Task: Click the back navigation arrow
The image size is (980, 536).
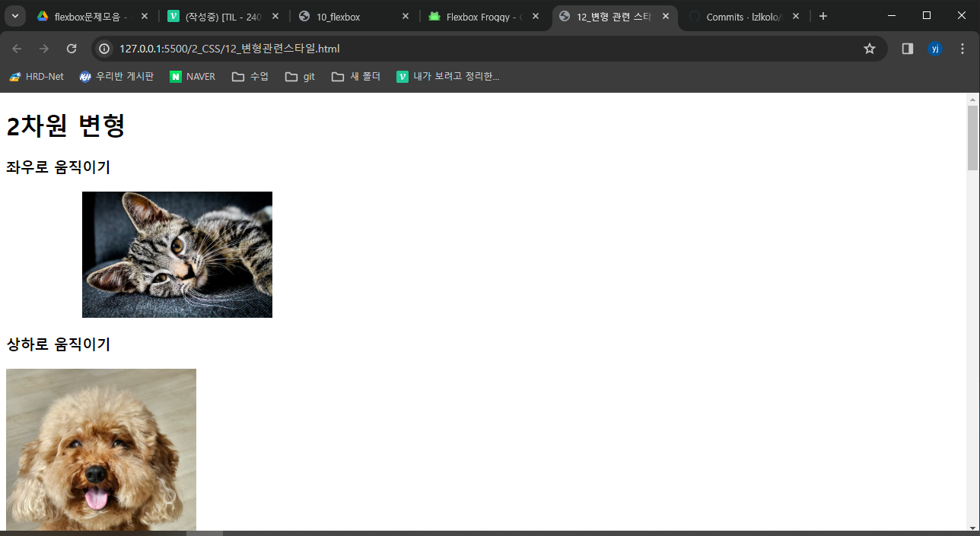Action: (17, 47)
